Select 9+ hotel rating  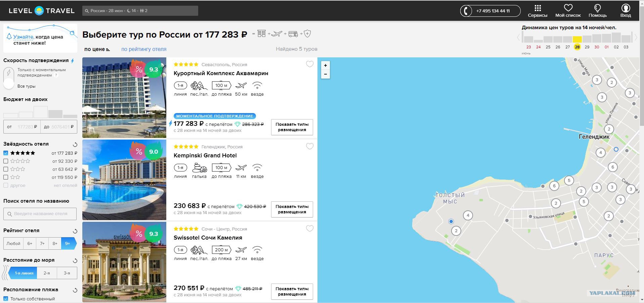pos(68,244)
